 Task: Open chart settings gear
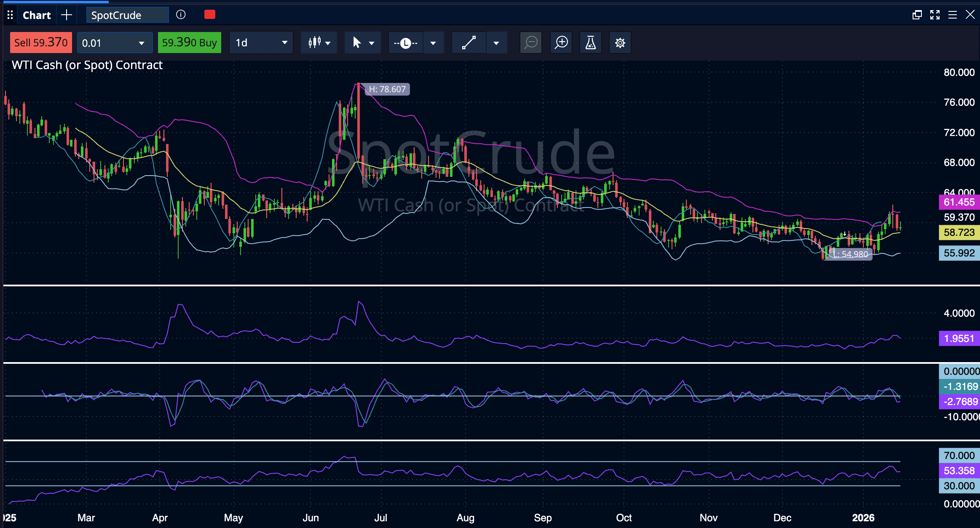click(x=620, y=43)
